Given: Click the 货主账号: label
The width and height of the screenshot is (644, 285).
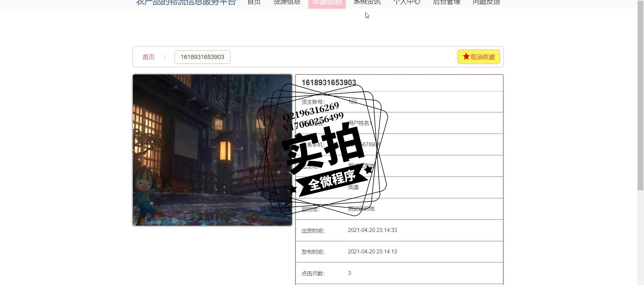Looking at the screenshot, I should 313,102.
